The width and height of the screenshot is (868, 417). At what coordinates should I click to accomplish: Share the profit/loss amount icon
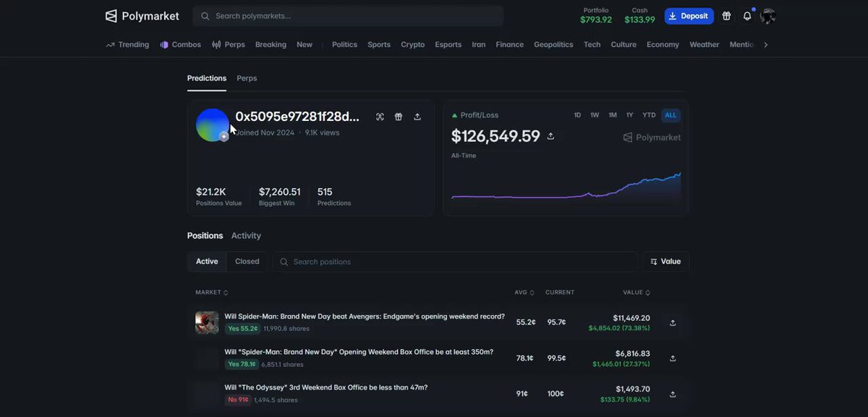(x=550, y=136)
